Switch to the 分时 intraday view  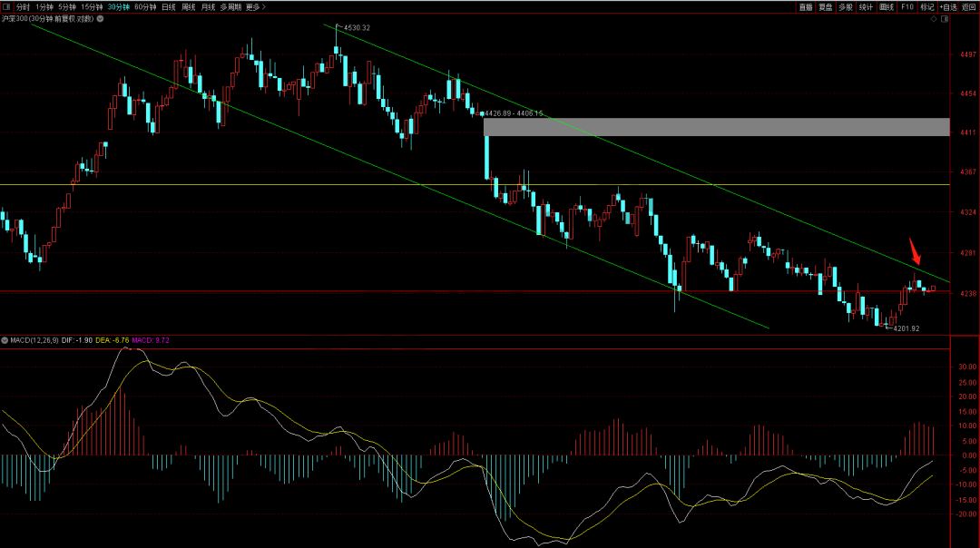[23, 6]
